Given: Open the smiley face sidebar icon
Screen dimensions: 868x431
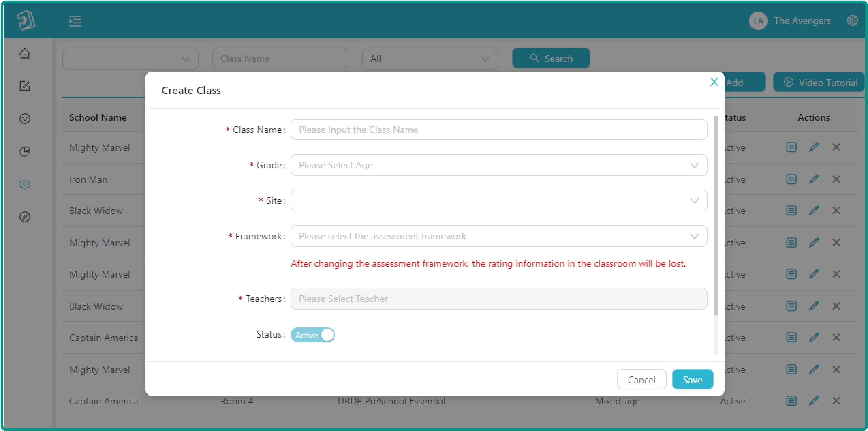Looking at the screenshot, I should tap(25, 119).
